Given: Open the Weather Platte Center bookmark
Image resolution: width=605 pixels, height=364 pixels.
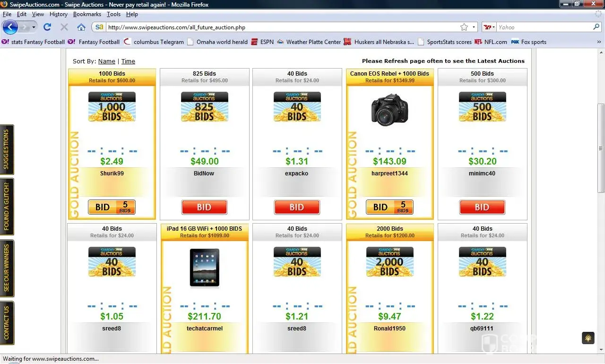Looking at the screenshot, I should (x=309, y=42).
